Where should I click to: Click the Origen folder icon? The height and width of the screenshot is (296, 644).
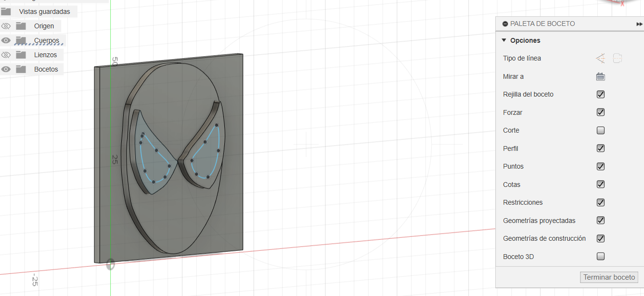21,26
